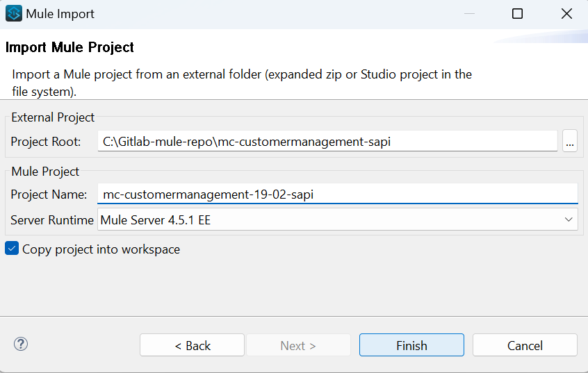
Task: Click the 'Copy project into workspace' label text
Action: pos(101,249)
